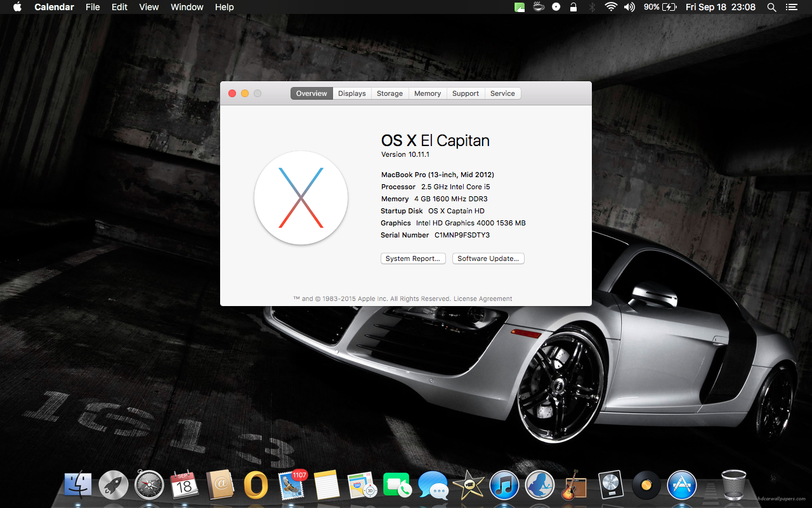Open the blue round silhouette app icon
812x508 pixels.
click(540, 486)
